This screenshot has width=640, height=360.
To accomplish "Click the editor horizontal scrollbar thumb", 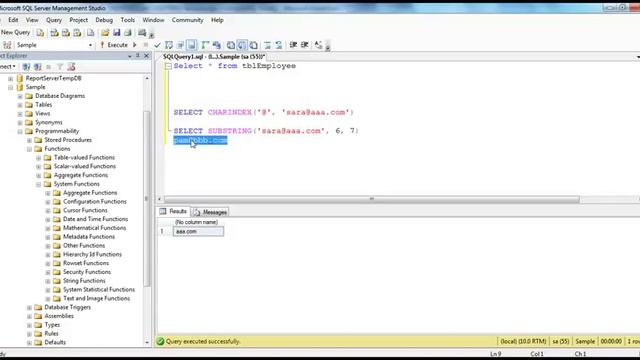I will [x=371, y=200].
